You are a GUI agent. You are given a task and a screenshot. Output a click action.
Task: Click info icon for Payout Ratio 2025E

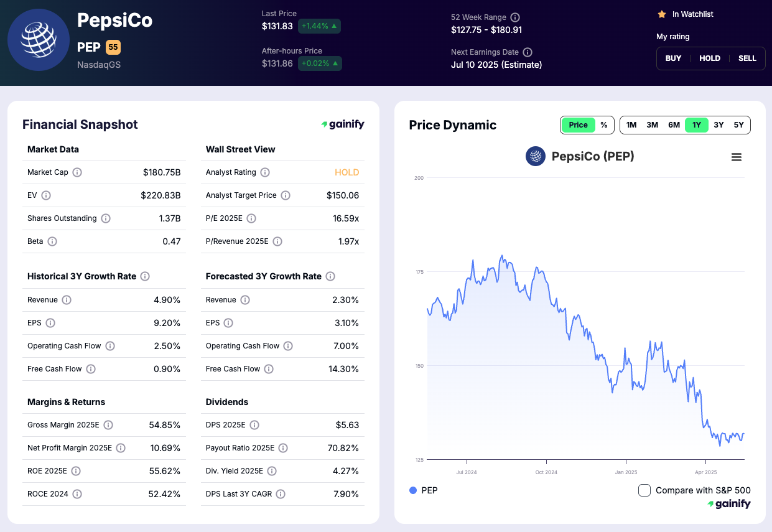click(x=283, y=448)
